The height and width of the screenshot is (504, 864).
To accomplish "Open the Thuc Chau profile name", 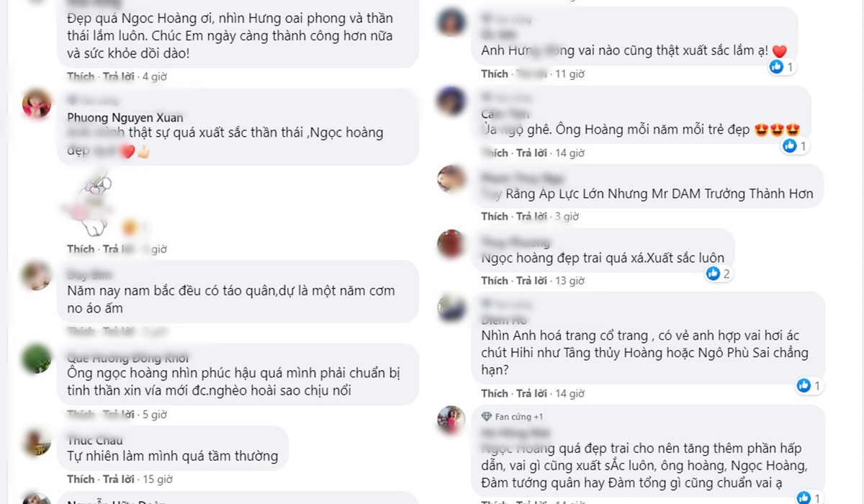I will click(x=95, y=440).
